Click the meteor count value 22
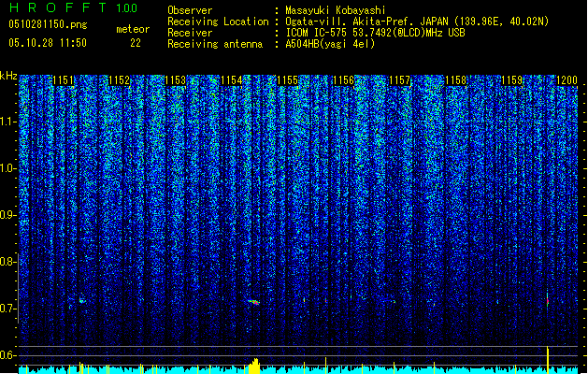This screenshot has width=588, height=374. click(x=136, y=43)
